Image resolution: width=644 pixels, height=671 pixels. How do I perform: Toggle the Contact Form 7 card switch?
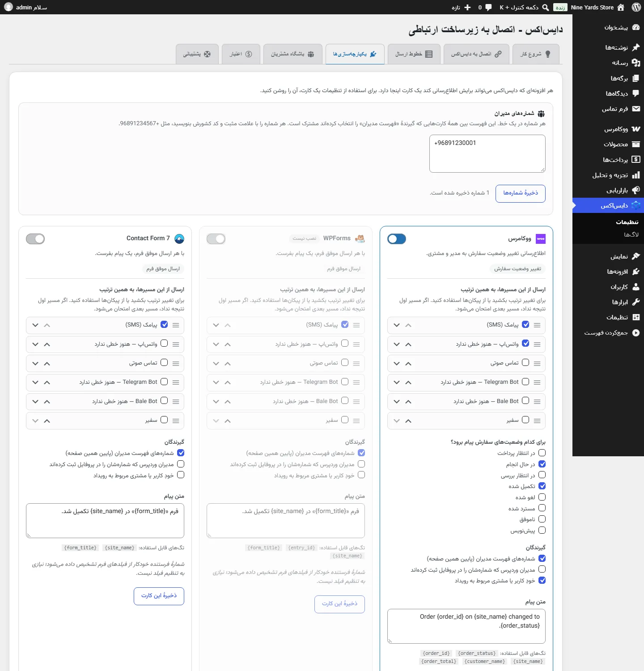[35, 239]
